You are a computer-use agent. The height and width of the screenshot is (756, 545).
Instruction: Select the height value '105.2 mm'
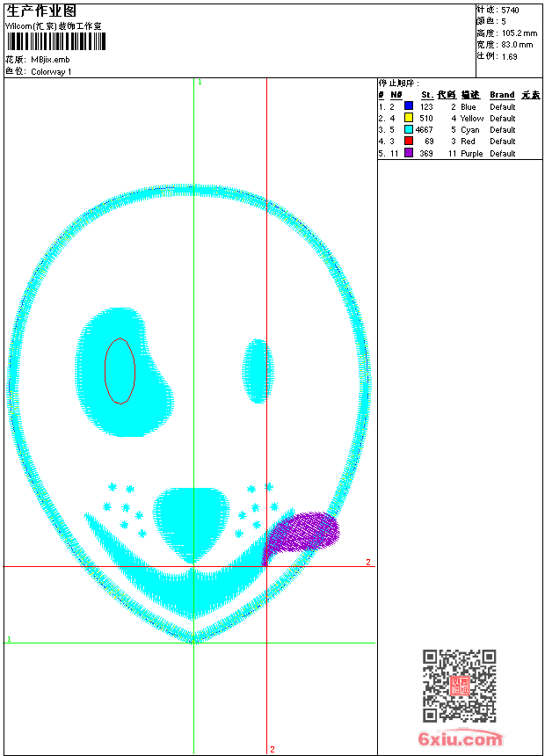tap(520, 33)
